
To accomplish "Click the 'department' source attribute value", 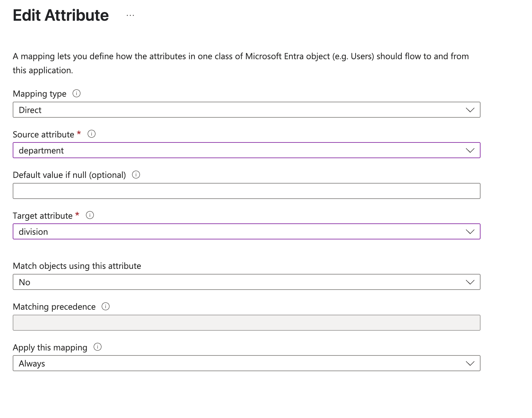I will (41, 150).
